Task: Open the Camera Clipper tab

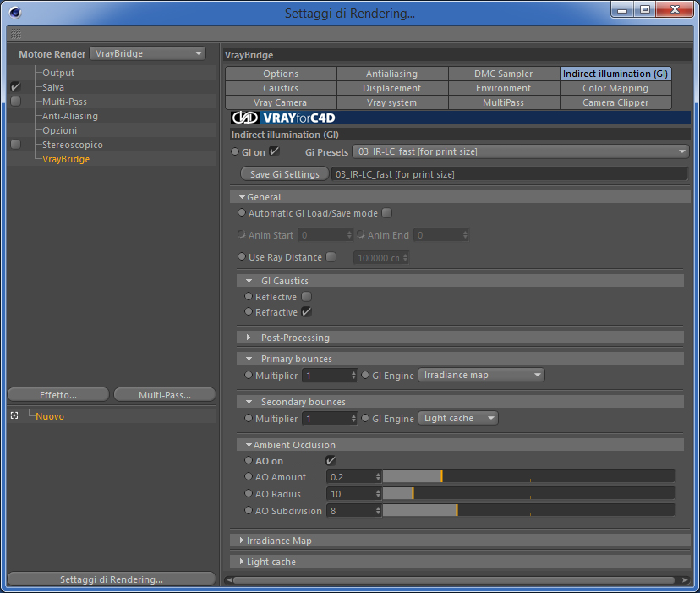Action: pos(615,102)
